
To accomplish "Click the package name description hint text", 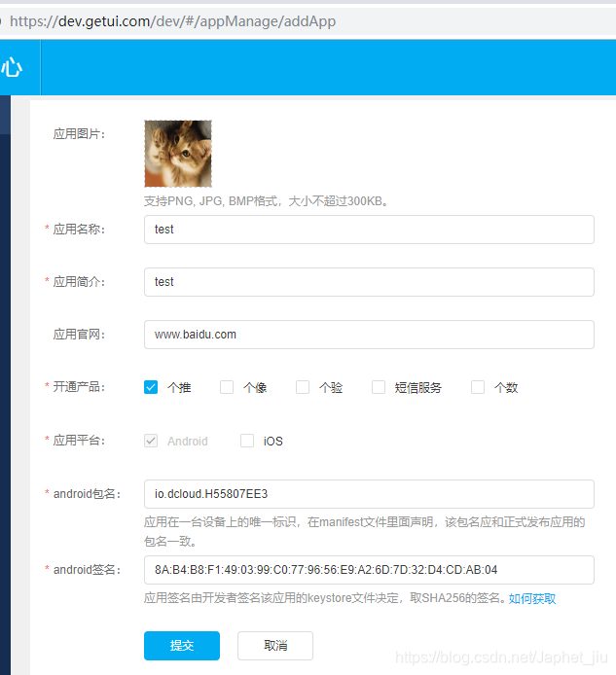I will click(364, 532).
